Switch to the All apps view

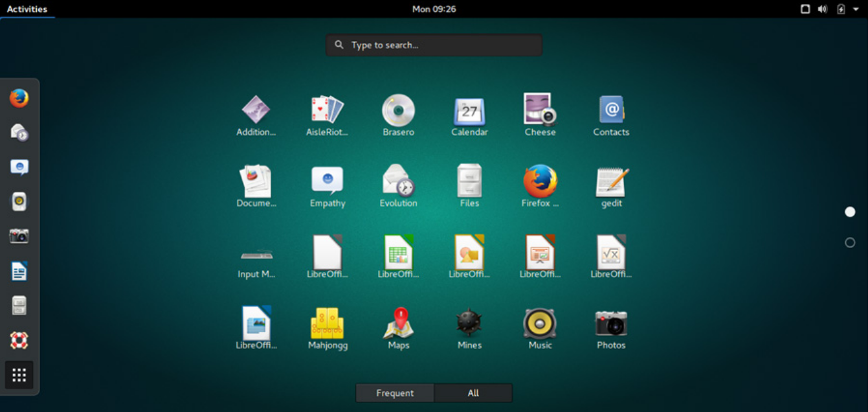click(473, 393)
